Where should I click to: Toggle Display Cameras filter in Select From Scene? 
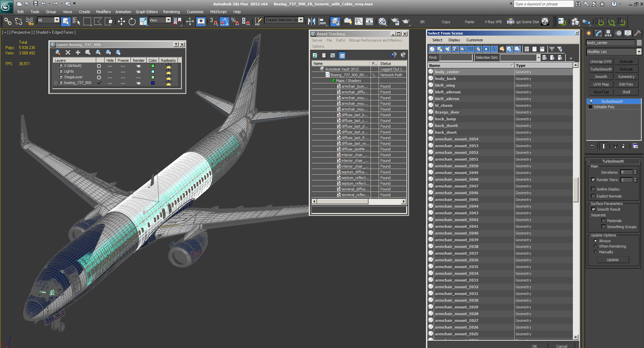(x=455, y=49)
